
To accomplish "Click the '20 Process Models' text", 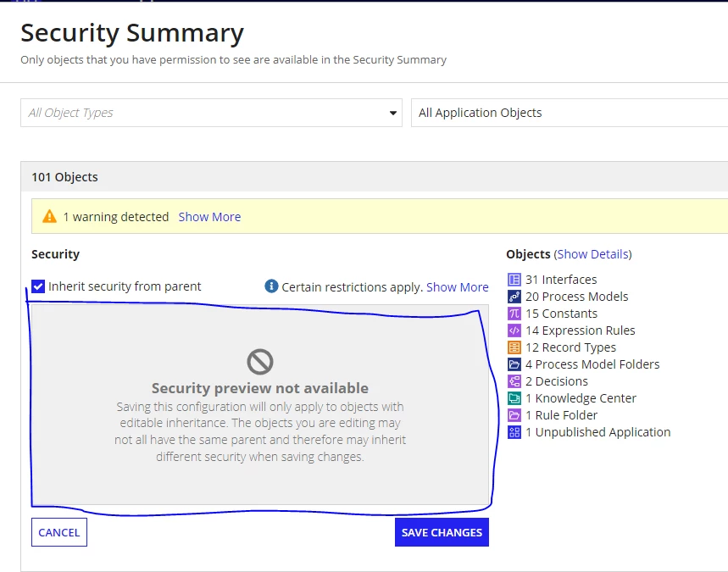I will (x=576, y=297).
